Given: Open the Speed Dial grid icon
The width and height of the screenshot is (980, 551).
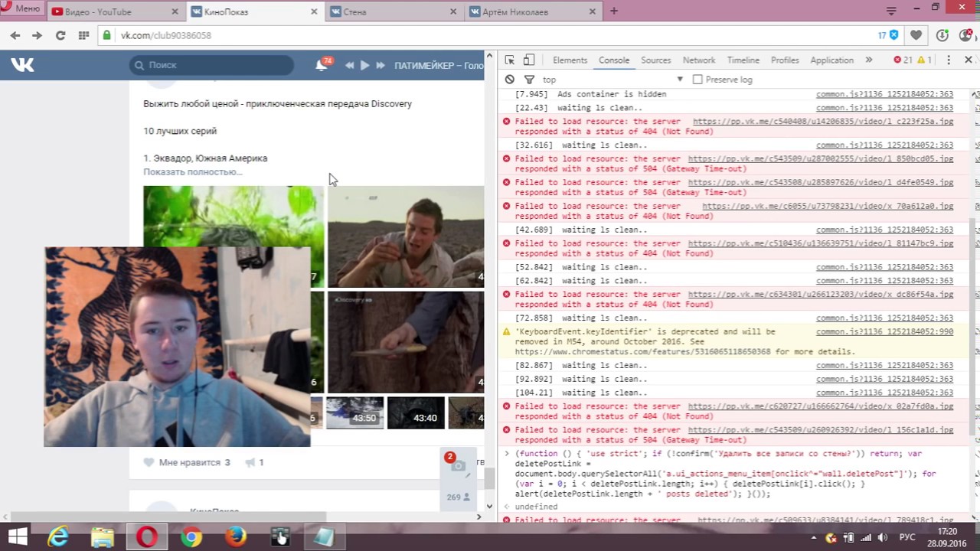Looking at the screenshot, I should coord(84,35).
